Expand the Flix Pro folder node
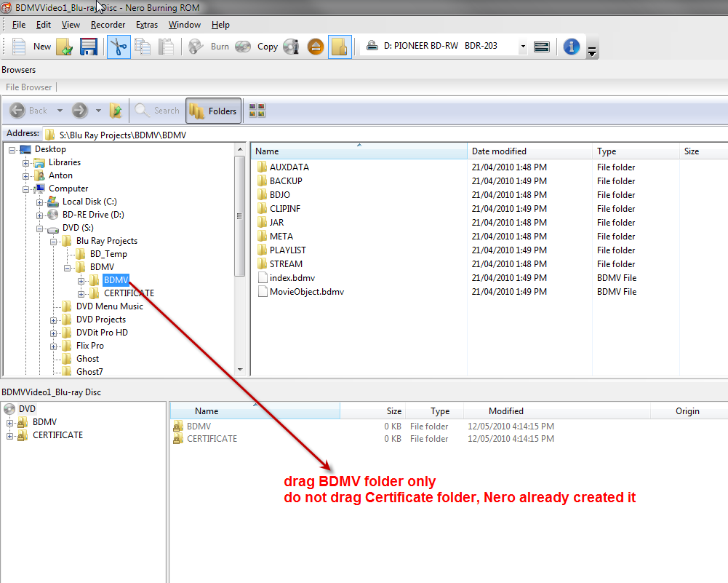Viewport: 728px width, 583px height. tap(53, 346)
